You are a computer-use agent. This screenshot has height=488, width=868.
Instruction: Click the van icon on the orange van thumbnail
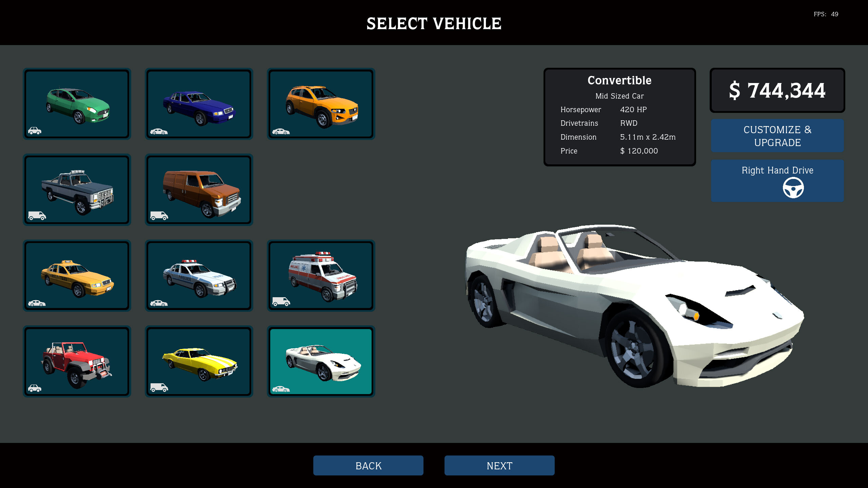coord(159,216)
